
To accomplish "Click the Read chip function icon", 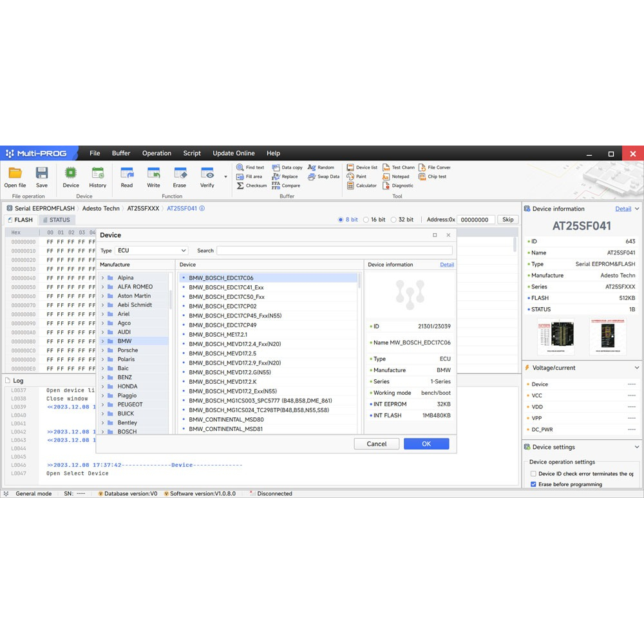I will tap(127, 174).
